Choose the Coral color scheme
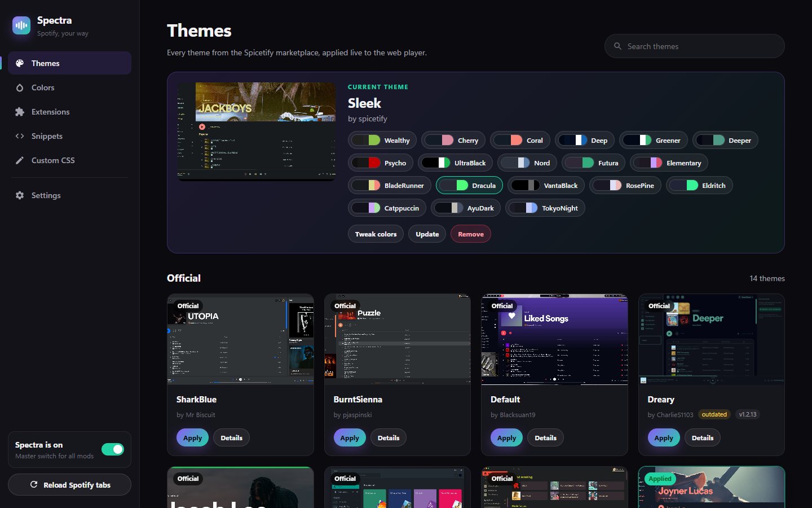 520,141
